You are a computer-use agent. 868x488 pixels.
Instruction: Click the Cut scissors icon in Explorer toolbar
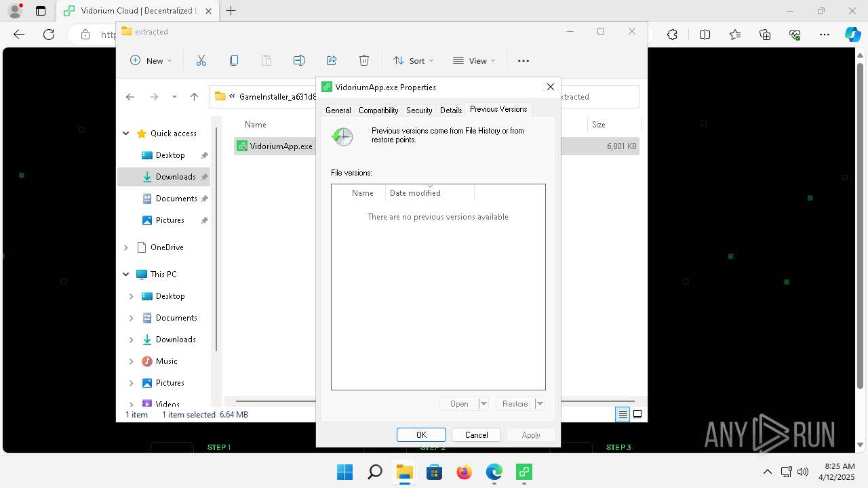201,60
